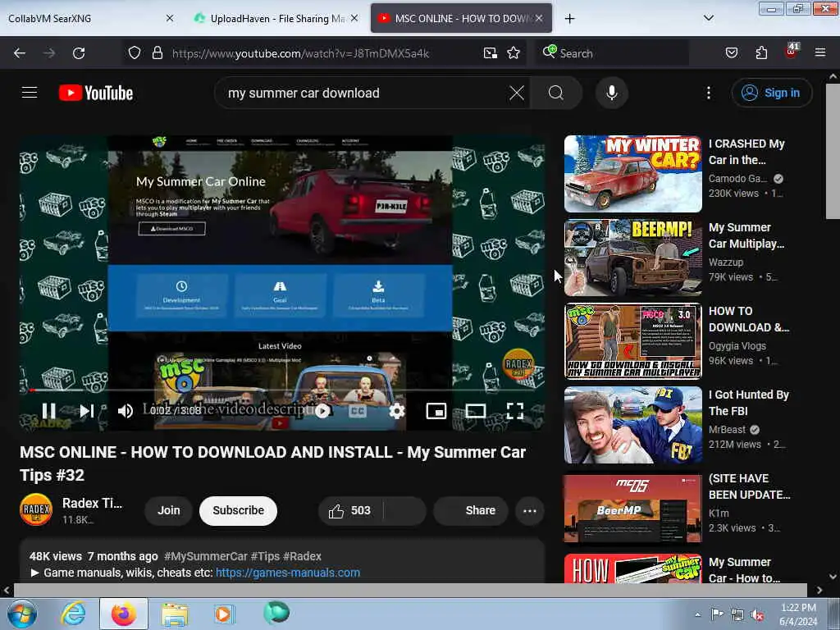Image resolution: width=840 pixels, height=630 pixels.
Task: Click the YouTube URL address bar
Action: (300, 53)
